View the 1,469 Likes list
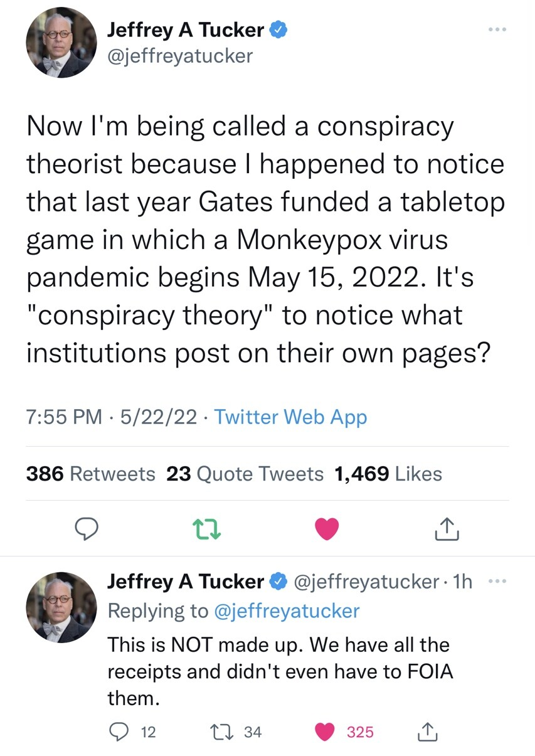This screenshot has width=535, height=756. 389,474
